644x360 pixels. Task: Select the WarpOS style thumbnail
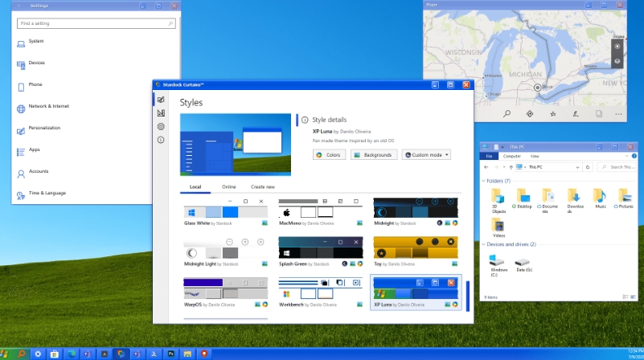pos(226,292)
